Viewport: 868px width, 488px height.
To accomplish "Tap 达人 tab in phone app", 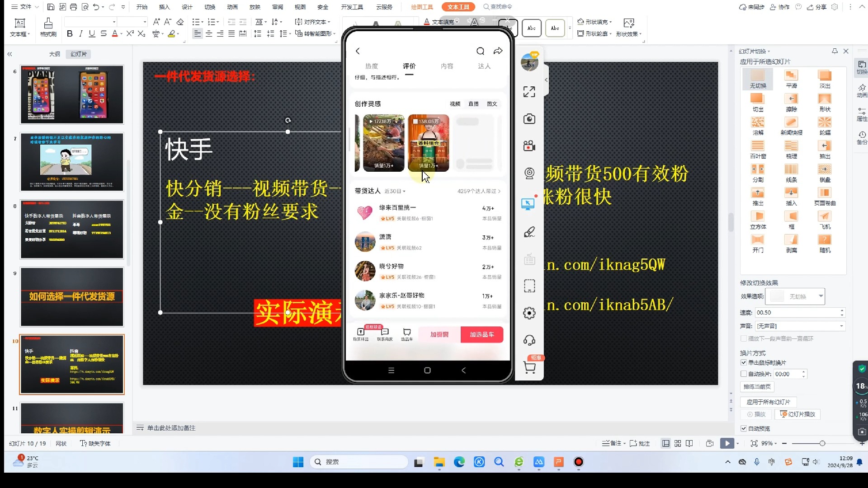I will [484, 66].
